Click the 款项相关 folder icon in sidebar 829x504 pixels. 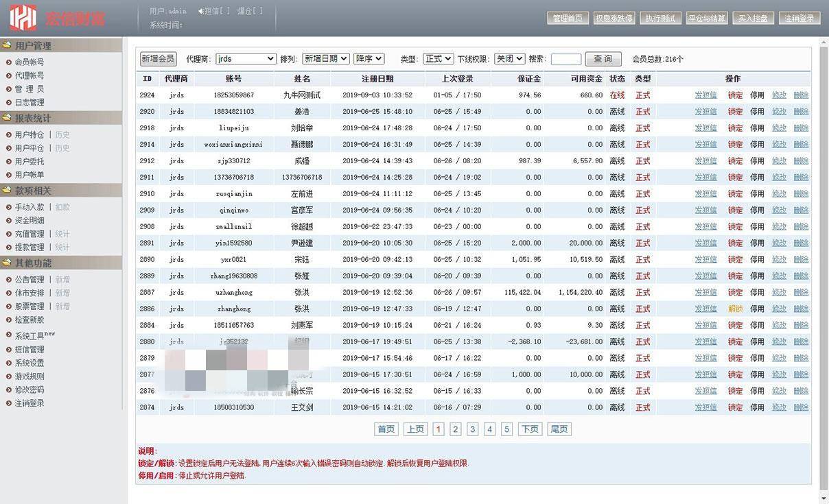click(x=7, y=189)
